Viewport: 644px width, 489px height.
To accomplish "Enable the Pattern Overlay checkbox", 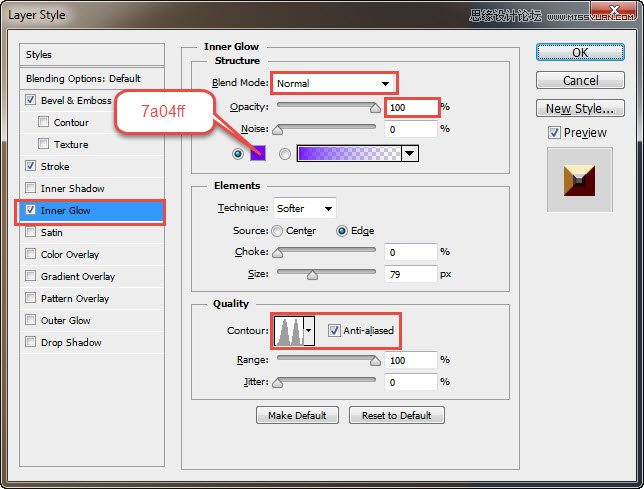I will (30, 298).
